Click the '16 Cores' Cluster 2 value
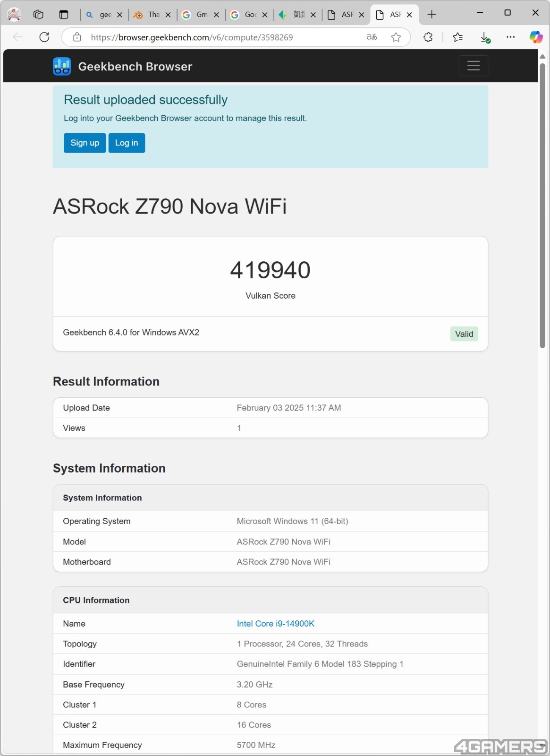This screenshot has width=550, height=756. point(254,725)
